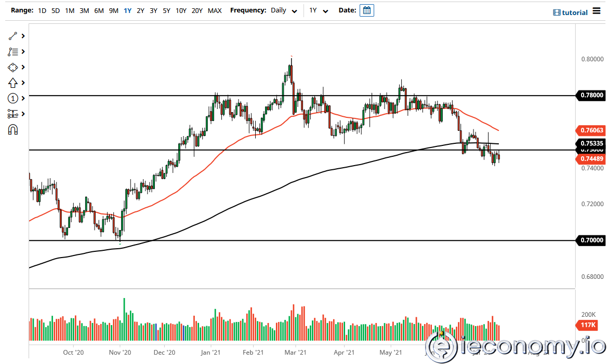
Task: Select the Fibonacci lines tool
Action: 13,51
